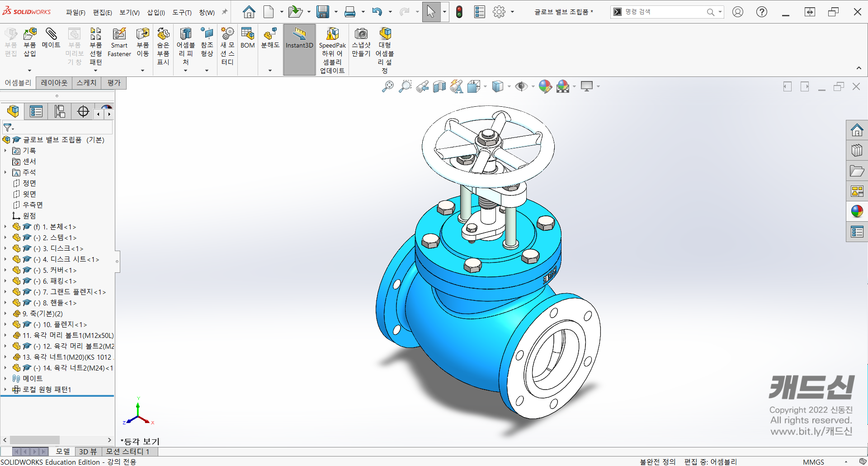This screenshot has width=868, height=466.
Task: Click the Rebuild traffic light icon
Action: coord(459,12)
